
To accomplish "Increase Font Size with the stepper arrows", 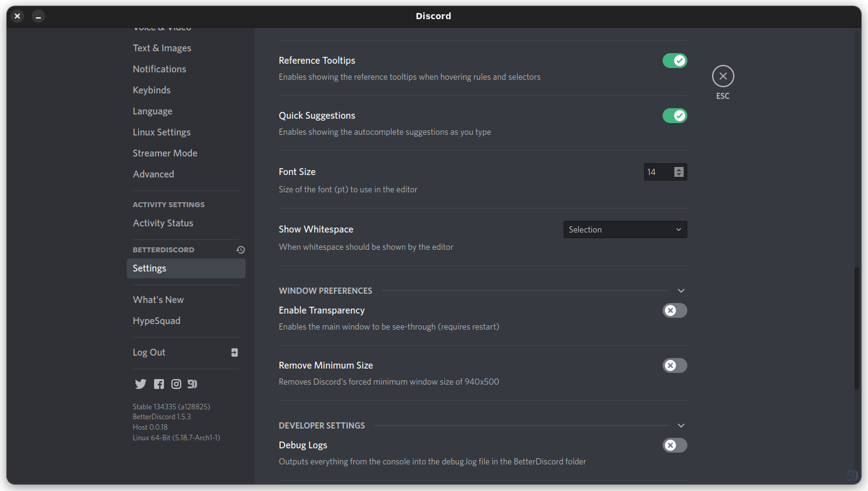I will click(679, 169).
